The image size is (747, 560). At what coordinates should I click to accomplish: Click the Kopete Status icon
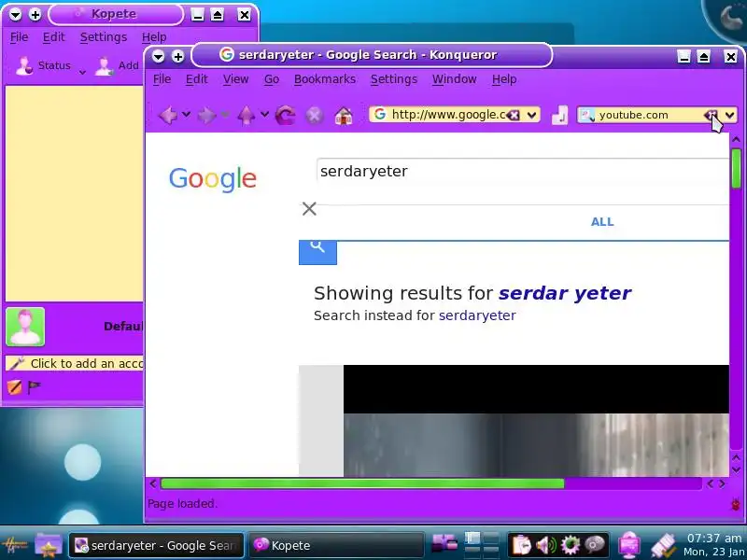click(x=24, y=65)
